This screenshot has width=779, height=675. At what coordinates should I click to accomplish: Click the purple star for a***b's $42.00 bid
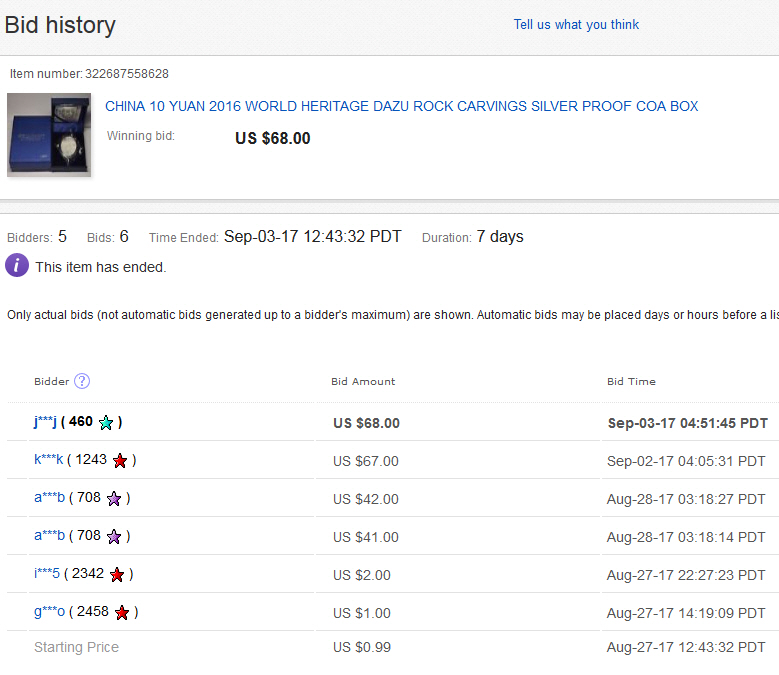[x=114, y=499]
